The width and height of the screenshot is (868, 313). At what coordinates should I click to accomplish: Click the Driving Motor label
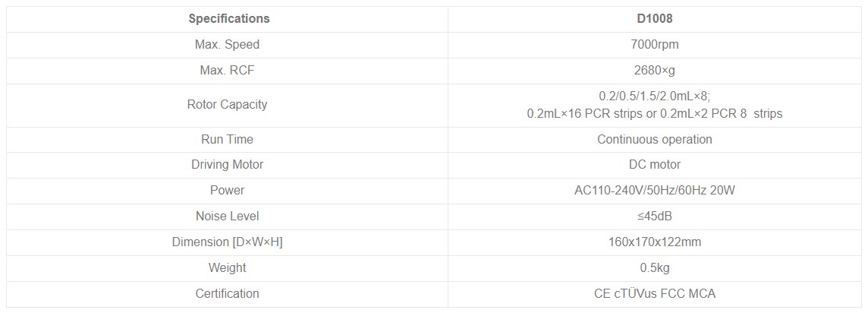227,165
